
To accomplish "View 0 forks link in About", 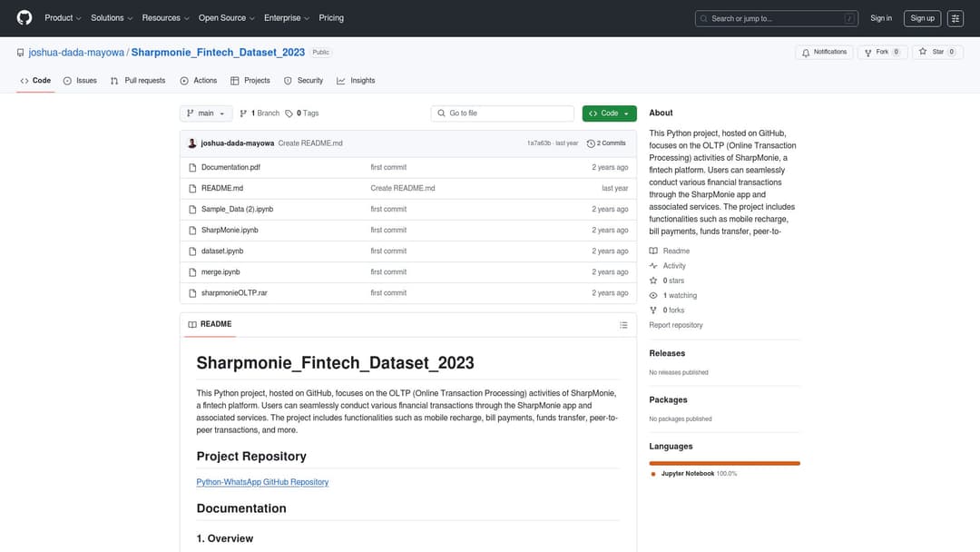I will tap(667, 310).
